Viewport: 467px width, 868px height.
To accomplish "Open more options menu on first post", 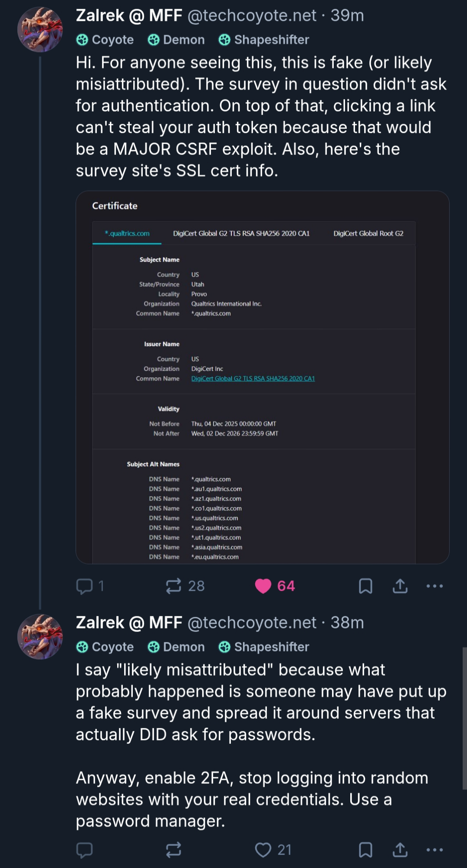I will coord(434,586).
